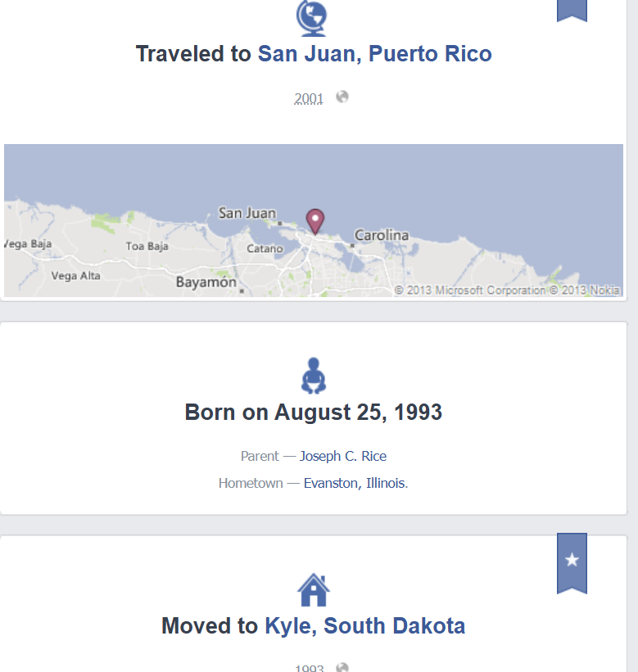Click the San Juan label on the map

[247, 213]
